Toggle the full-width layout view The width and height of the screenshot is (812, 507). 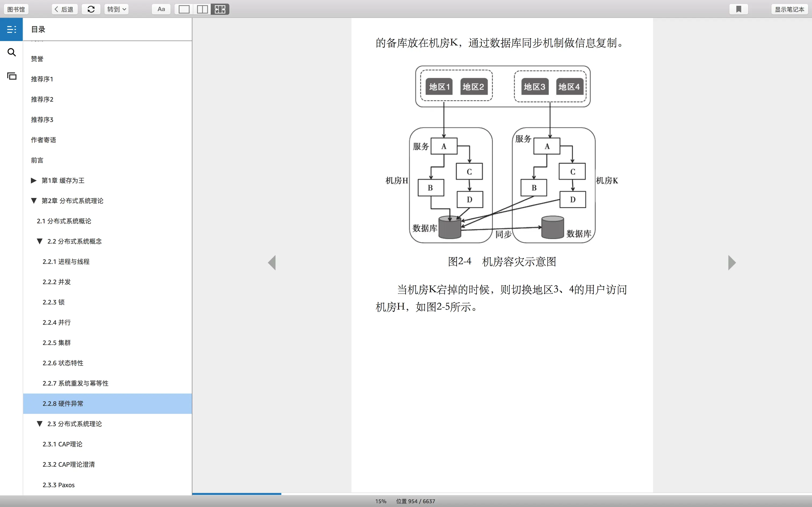pos(220,9)
